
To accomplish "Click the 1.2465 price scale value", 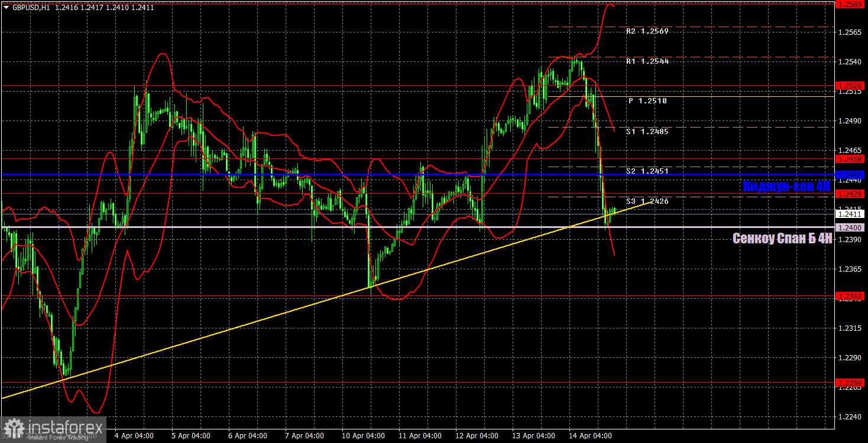I will [851, 151].
